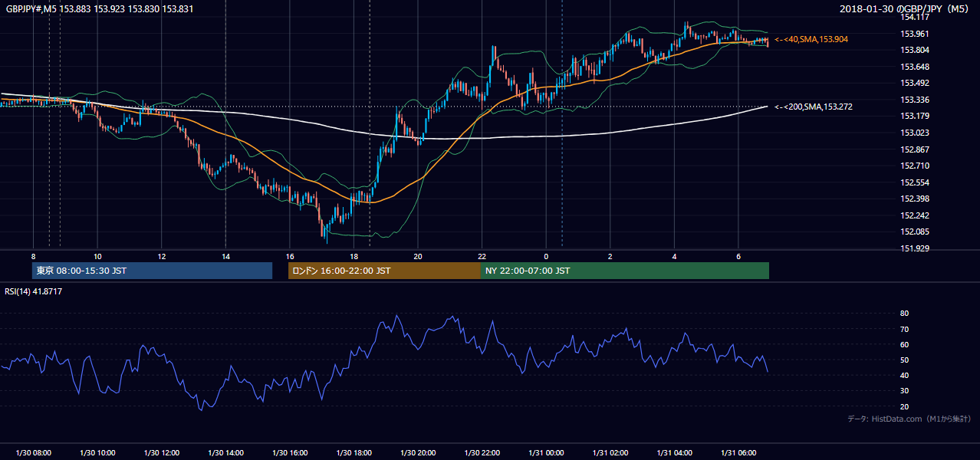This screenshot has width=980, height=460.
Task: Click RSI scale level 30
Action: click(x=905, y=391)
